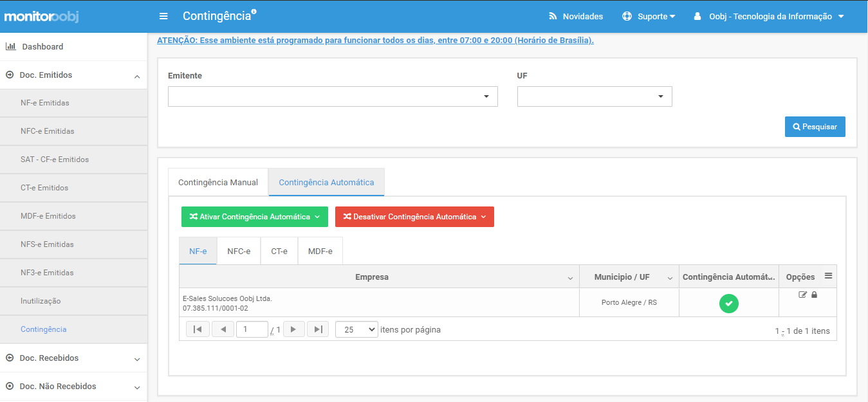Click the monitor oobj logo
This screenshot has height=402, width=868.
coord(42,16)
